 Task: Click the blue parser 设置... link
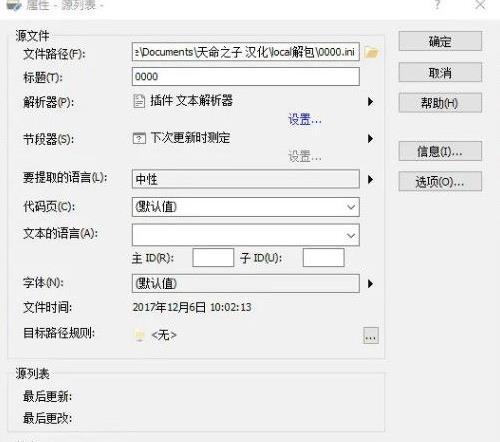pos(305,119)
